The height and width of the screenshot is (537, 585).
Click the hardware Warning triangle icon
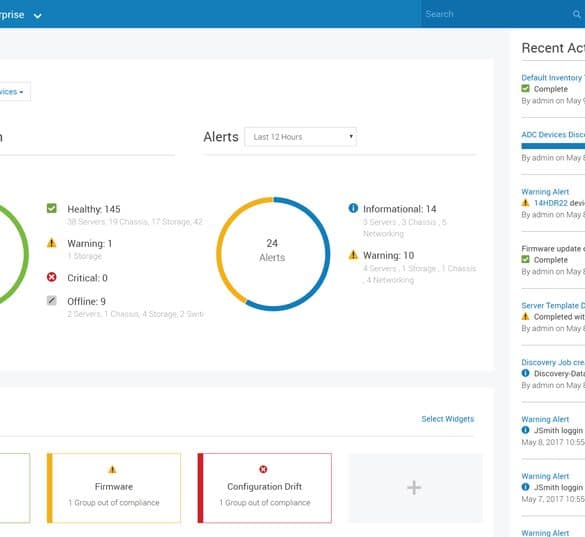coord(52,243)
